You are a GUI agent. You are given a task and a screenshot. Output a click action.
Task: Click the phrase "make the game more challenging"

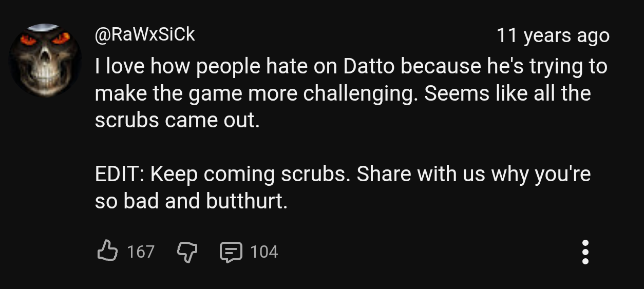254,94
